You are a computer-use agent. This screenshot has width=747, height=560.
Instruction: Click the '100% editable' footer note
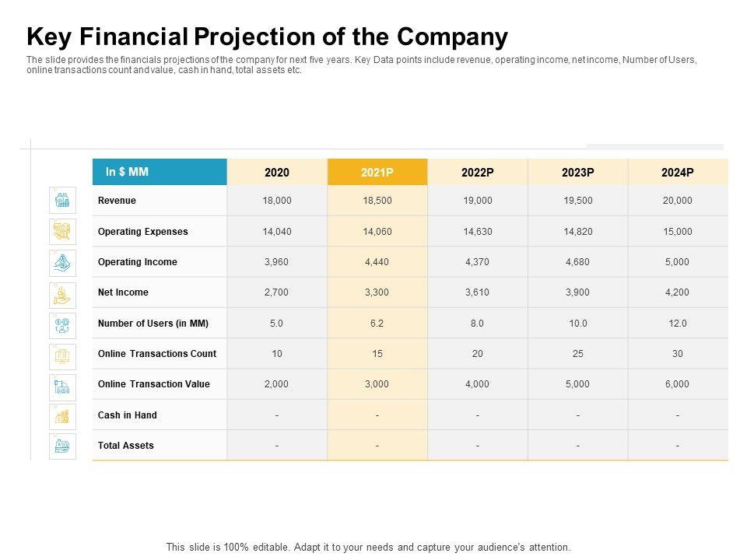369,547
